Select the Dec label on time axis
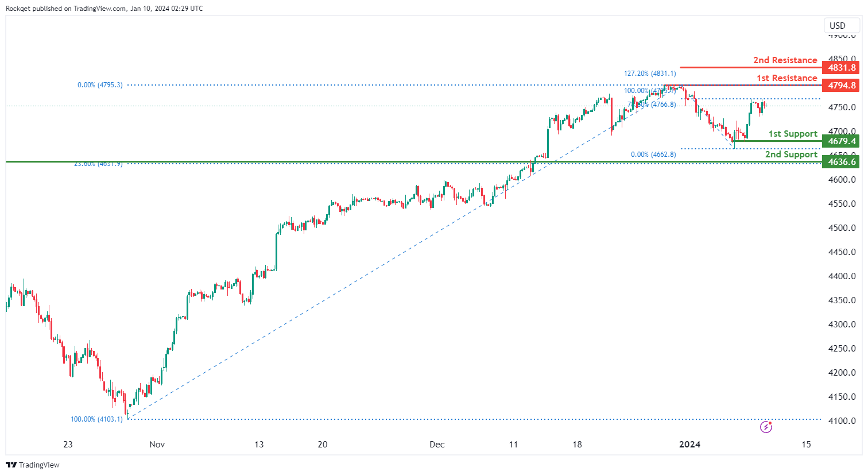The width and height of the screenshot is (868, 475). coord(437,445)
